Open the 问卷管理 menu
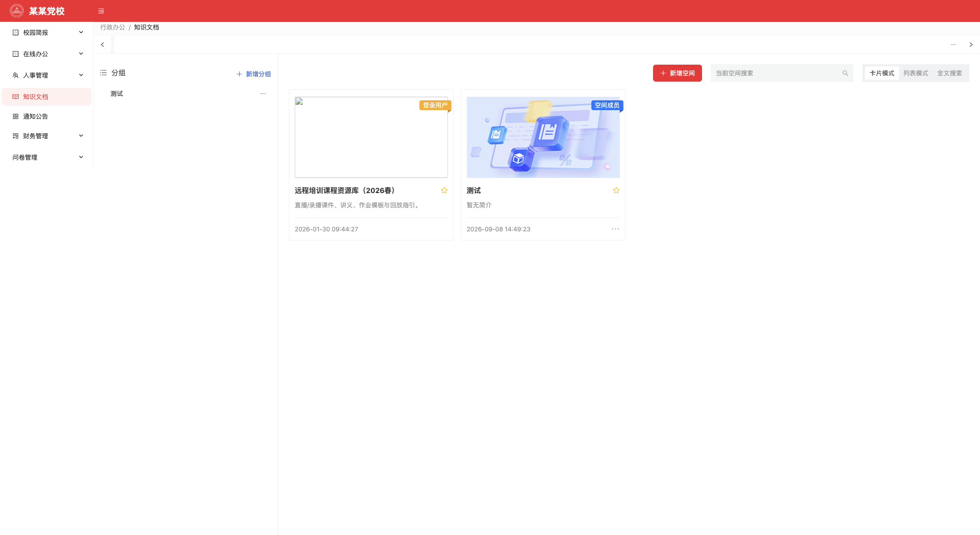The height and width of the screenshot is (535, 980). coord(47,157)
